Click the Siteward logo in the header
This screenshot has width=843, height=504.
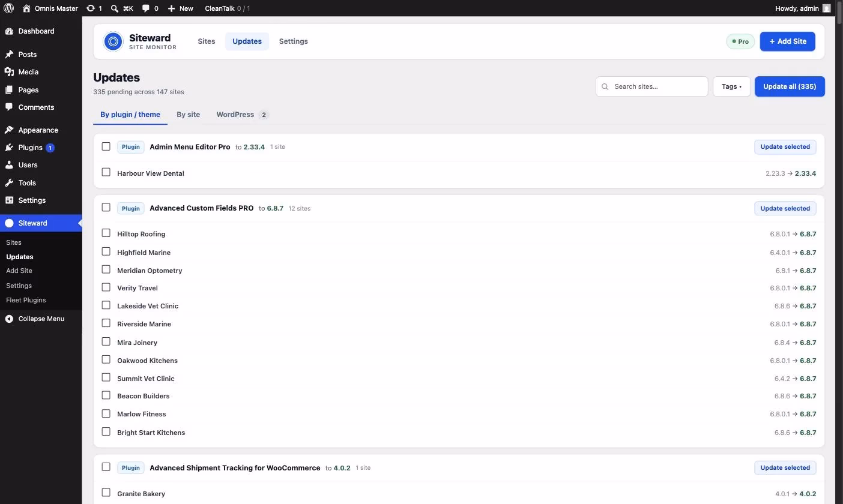click(113, 41)
